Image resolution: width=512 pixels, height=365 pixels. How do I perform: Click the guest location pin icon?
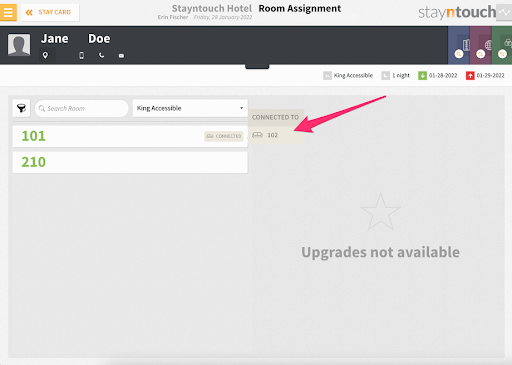(x=45, y=55)
